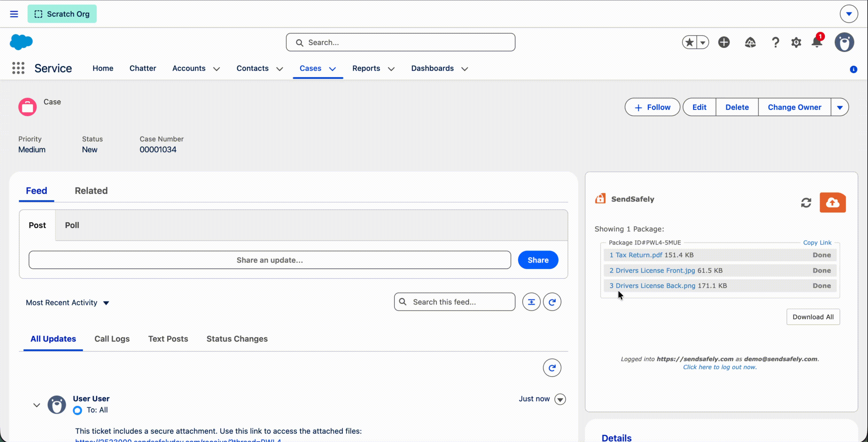Select the Text Posts filter tab
The image size is (868, 442).
pos(168,339)
